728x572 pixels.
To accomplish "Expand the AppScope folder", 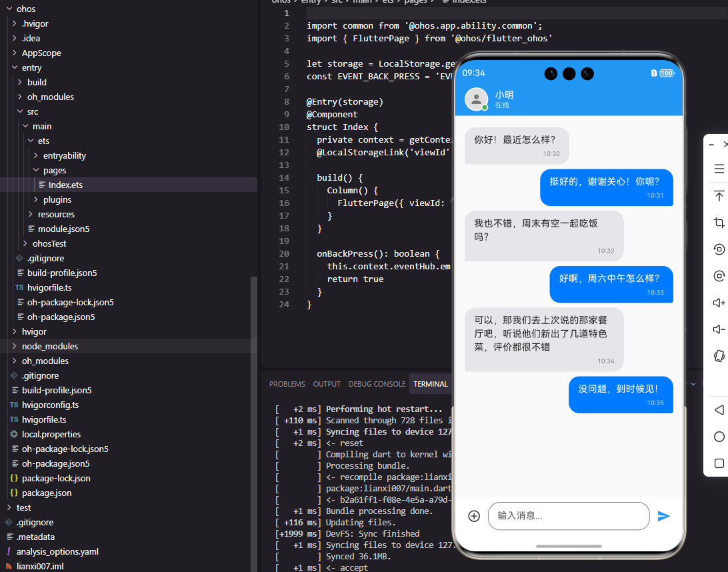I will (x=15, y=53).
